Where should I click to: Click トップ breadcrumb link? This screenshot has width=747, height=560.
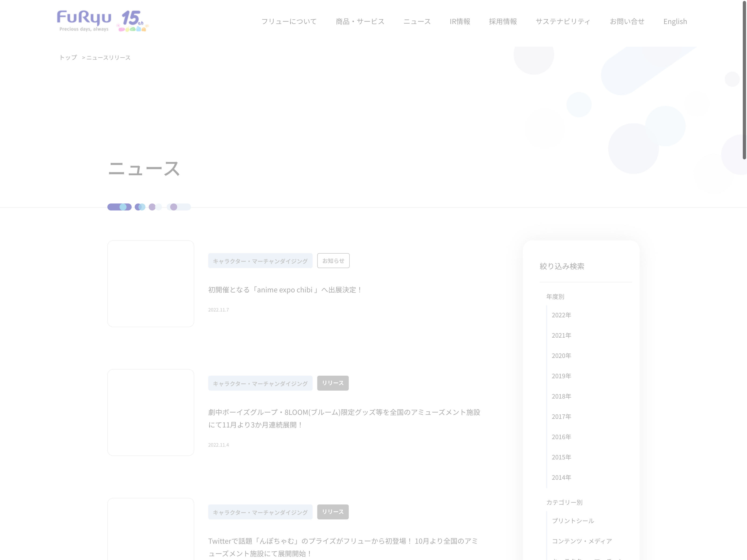(x=68, y=58)
